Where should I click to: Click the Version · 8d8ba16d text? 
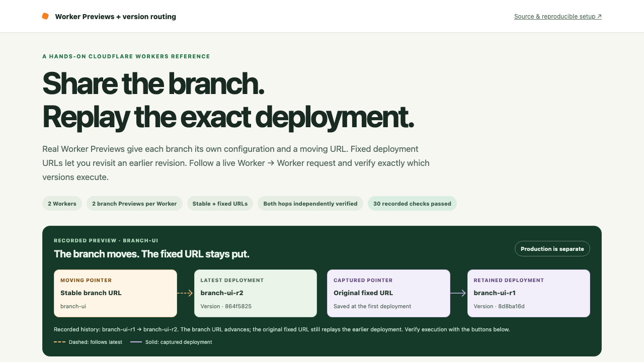pos(499,306)
